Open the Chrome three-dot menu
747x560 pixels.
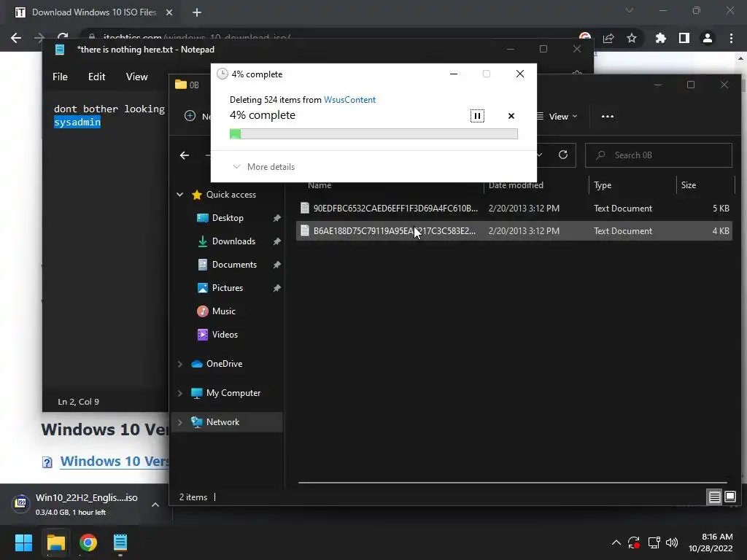pyautogui.click(x=731, y=38)
